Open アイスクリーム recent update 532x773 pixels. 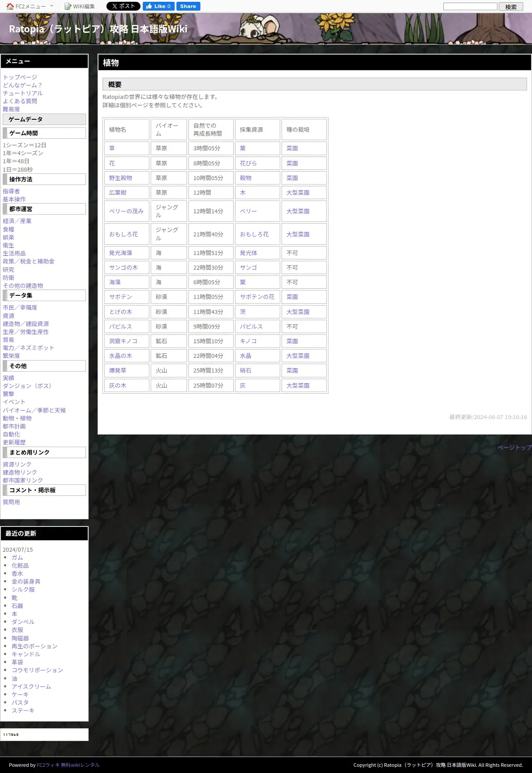click(x=31, y=687)
